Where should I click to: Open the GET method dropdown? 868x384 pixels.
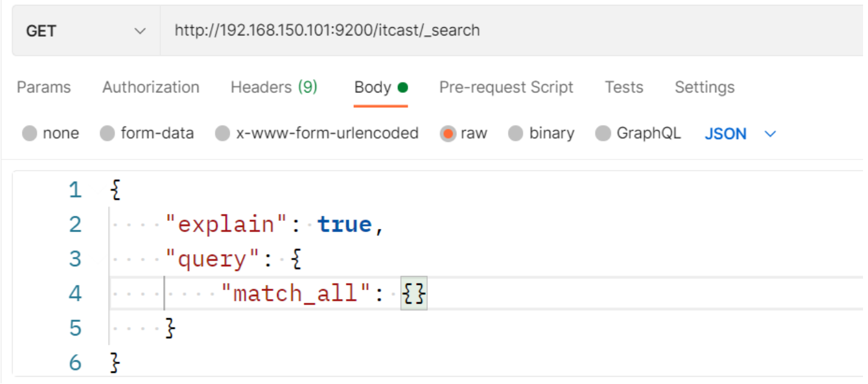coord(86,31)
